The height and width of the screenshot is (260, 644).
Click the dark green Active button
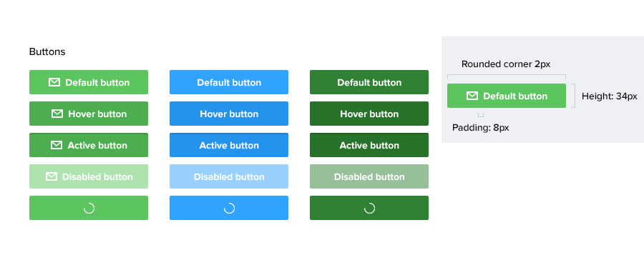(x=369, y=145)
